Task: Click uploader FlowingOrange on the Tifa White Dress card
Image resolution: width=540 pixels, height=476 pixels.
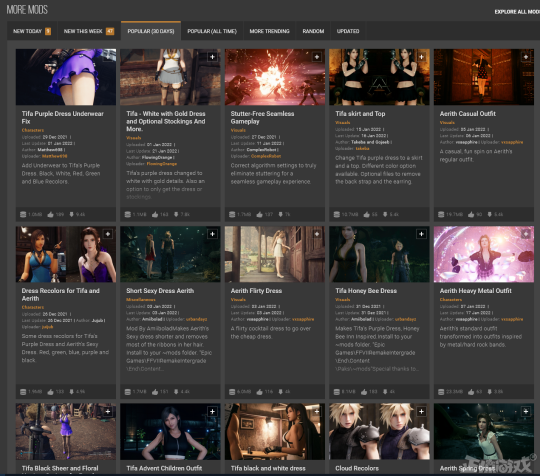Action: [162, 164]
